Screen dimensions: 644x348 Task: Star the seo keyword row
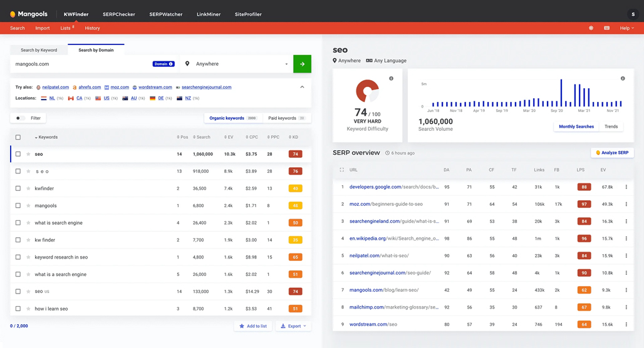point(28,154)
